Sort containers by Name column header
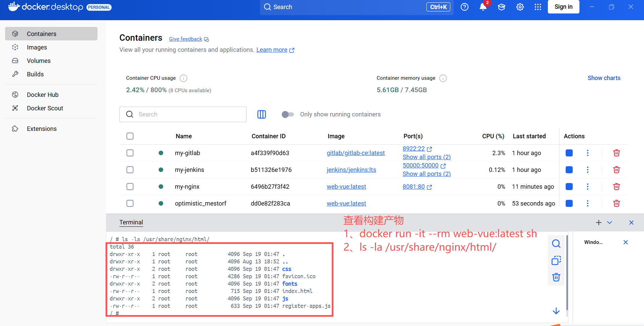Screen dimensions: 644x326 [184, 136]
